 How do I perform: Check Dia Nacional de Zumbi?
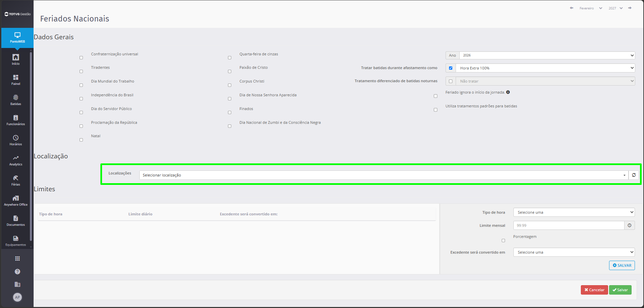coord(230,126)
